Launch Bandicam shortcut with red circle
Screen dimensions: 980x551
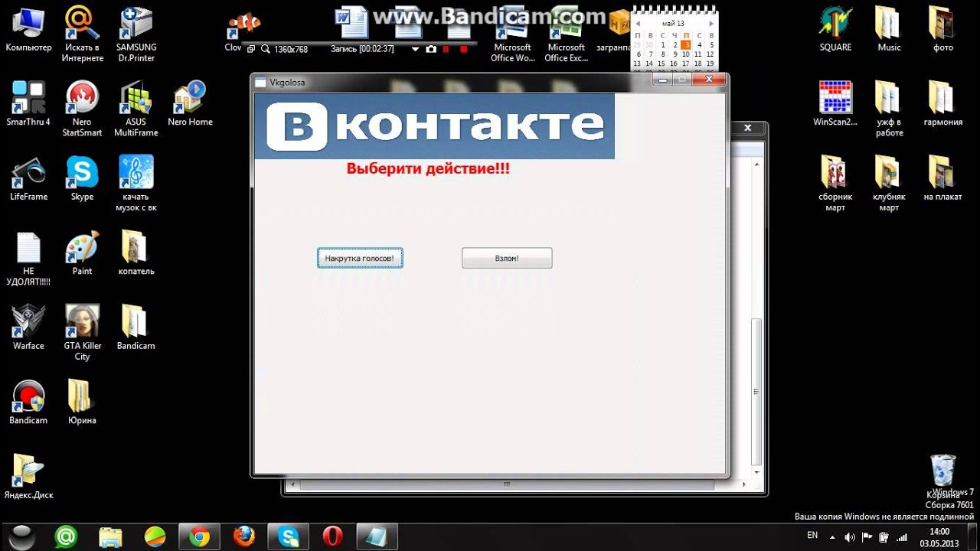(28, 403)
